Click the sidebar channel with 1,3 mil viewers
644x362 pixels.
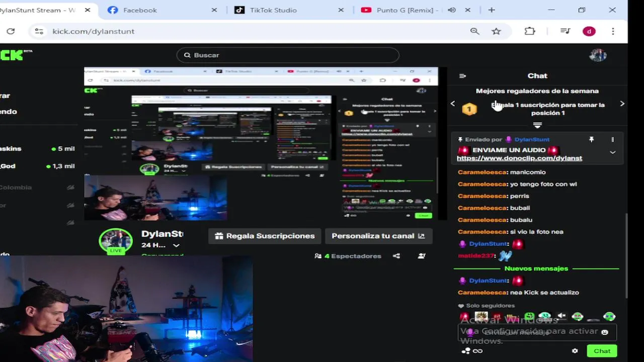point(38,166)
